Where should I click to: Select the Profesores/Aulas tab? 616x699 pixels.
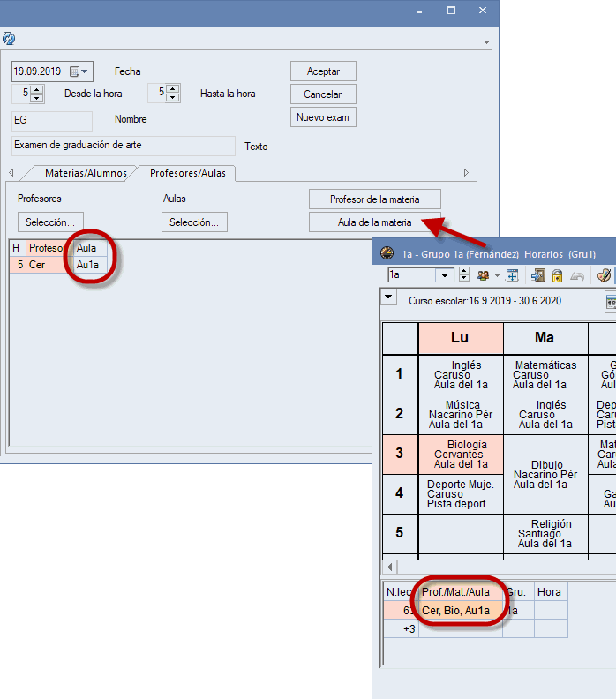point(187,173)
